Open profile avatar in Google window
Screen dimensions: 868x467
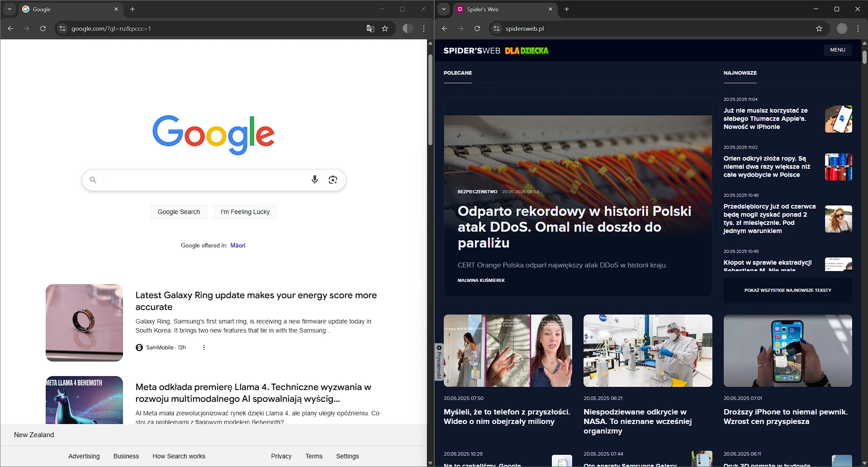408,29
